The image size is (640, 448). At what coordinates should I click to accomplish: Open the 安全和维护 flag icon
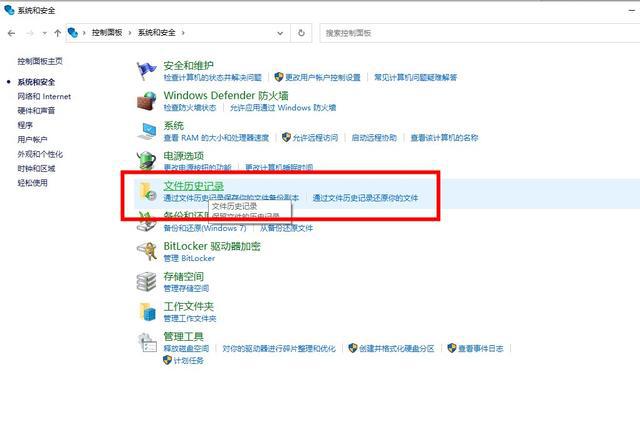click(x=146, y=71)
